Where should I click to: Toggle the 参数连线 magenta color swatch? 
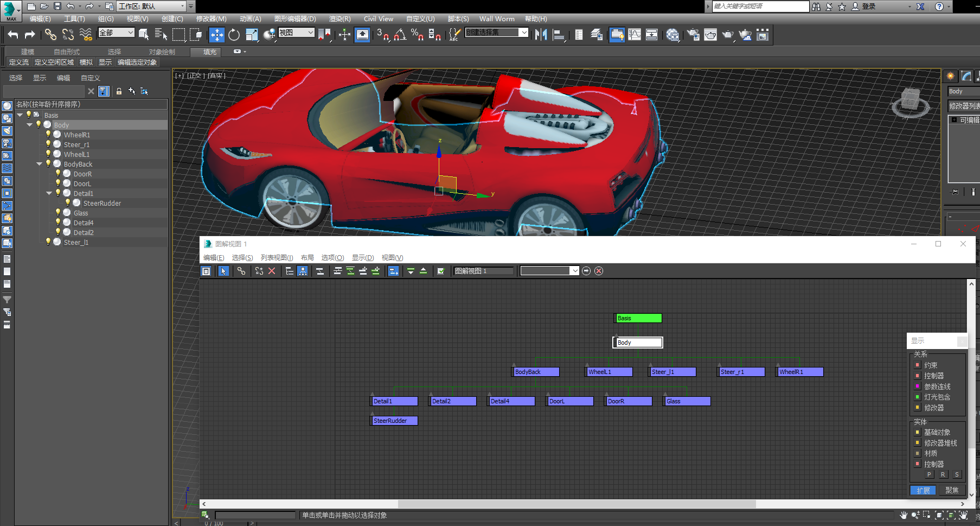coord(918,386)
